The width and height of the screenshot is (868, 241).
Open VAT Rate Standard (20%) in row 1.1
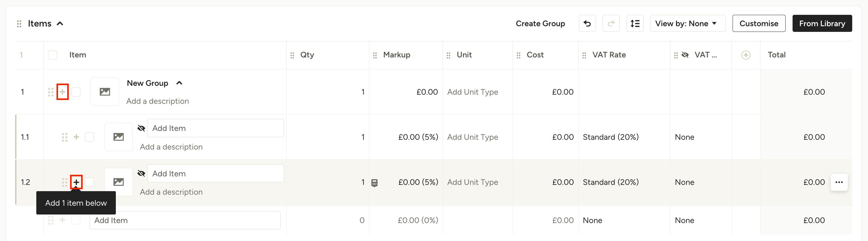(x=610, y=137)
